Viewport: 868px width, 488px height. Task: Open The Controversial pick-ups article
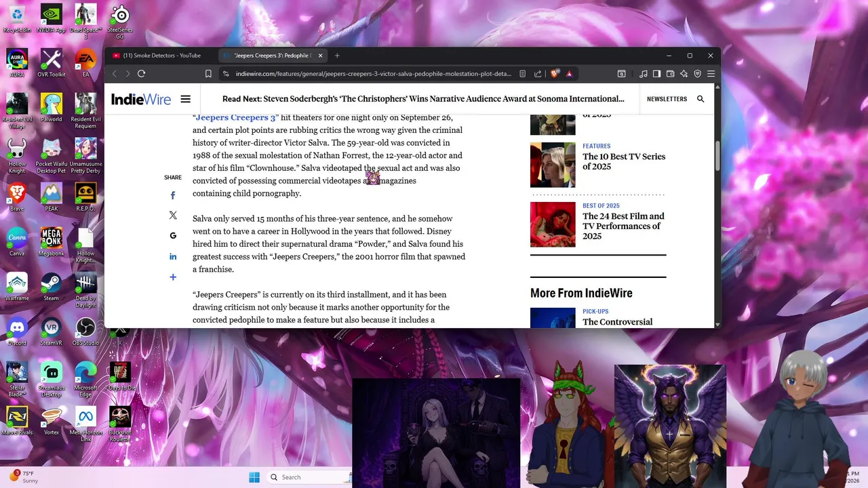point(618,322)
